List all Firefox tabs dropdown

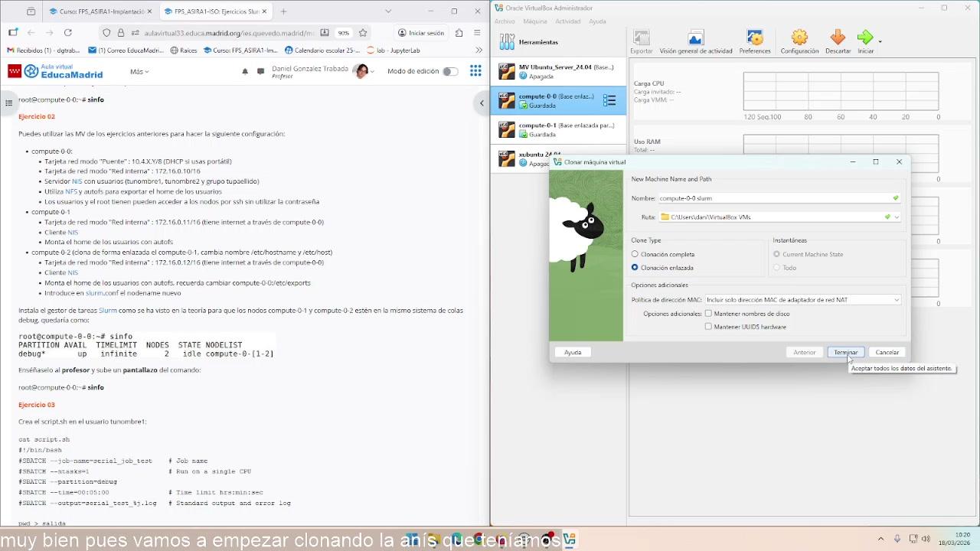(x=388, y=11)
